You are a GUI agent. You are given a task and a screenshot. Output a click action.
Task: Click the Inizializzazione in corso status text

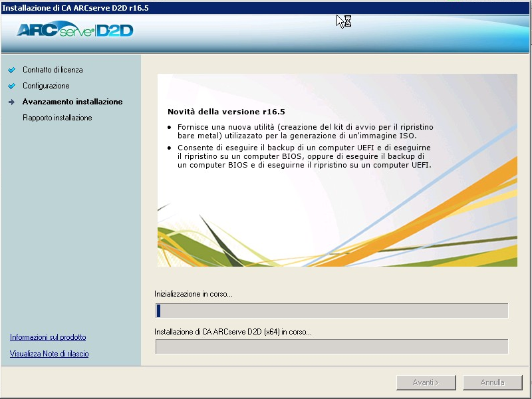tap(194, 294)
